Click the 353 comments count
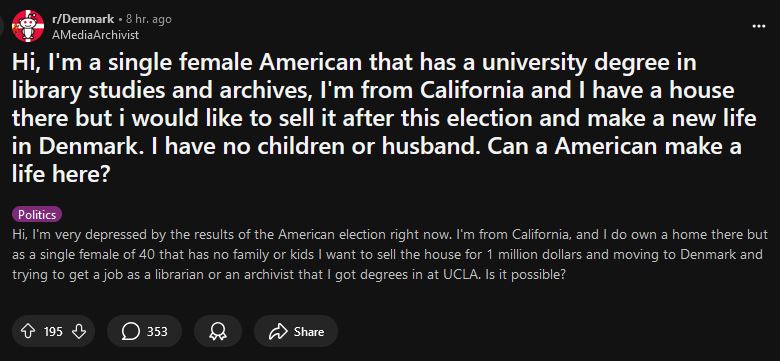This screenshot has height=361, width=780. 157,332
